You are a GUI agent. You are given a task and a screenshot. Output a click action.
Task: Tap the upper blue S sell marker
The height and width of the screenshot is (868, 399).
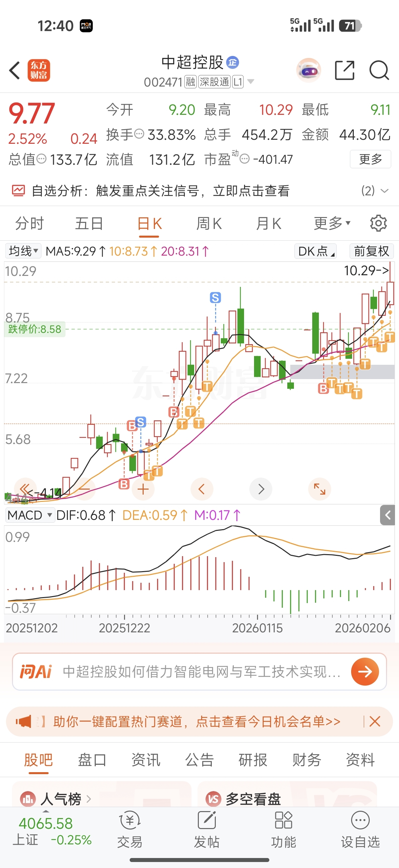pos(215,298)
